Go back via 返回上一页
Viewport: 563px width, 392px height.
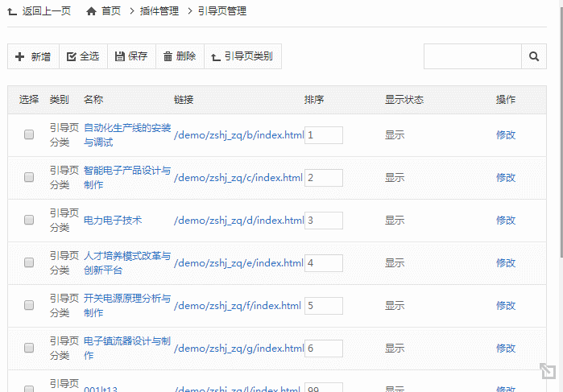click(x=39, y=11)
